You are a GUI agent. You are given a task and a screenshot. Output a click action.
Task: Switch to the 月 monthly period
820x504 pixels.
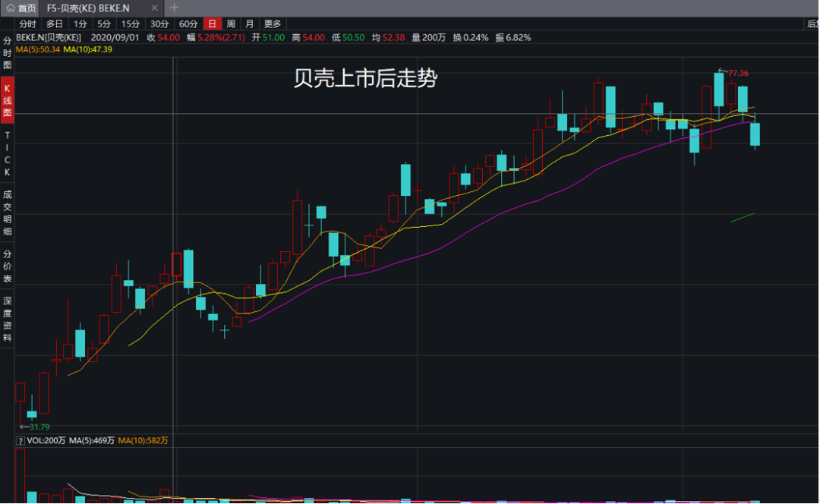[250, 24]
